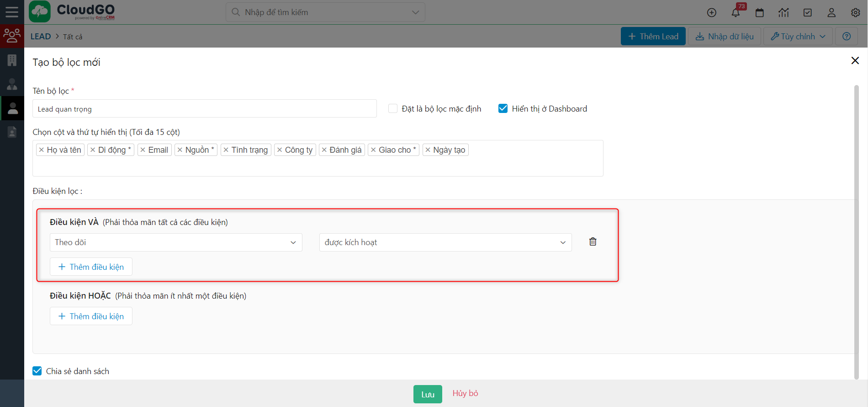868x407 pixels.
Task: Click the Nhập để tìm kiếm search field
Action: [x=325, y=12]
